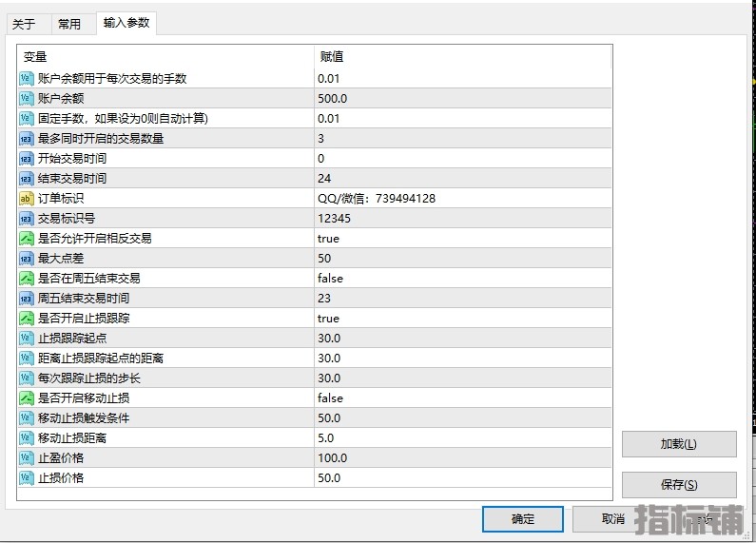Click the icon beside the 止盈价格 row

click(27, 457)
